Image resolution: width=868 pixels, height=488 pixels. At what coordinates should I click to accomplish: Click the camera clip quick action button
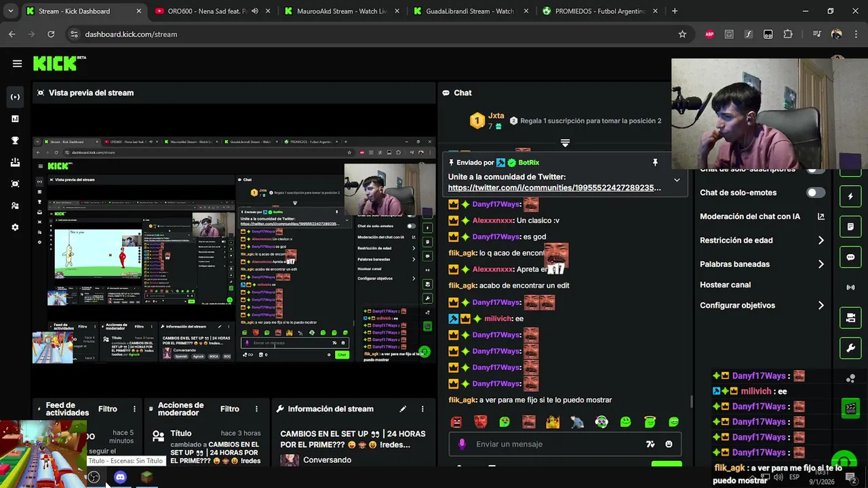(850, 318)
